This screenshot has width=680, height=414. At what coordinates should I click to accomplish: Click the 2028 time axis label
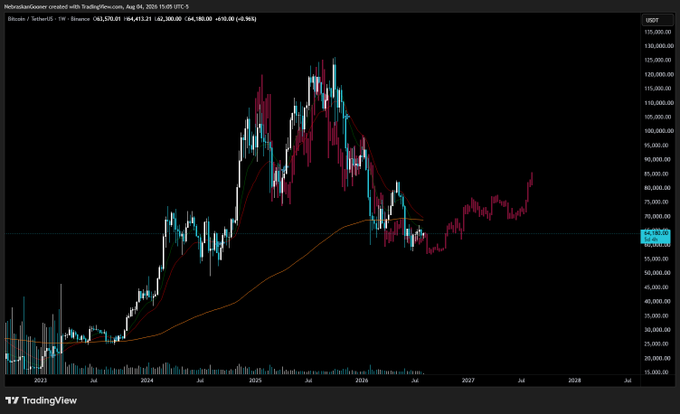coord(575,381)
